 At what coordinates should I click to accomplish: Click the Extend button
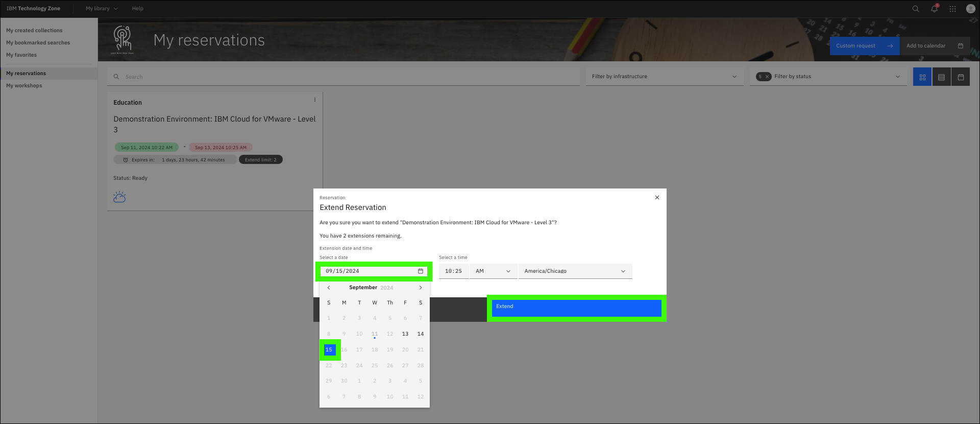tap(577, 309)
